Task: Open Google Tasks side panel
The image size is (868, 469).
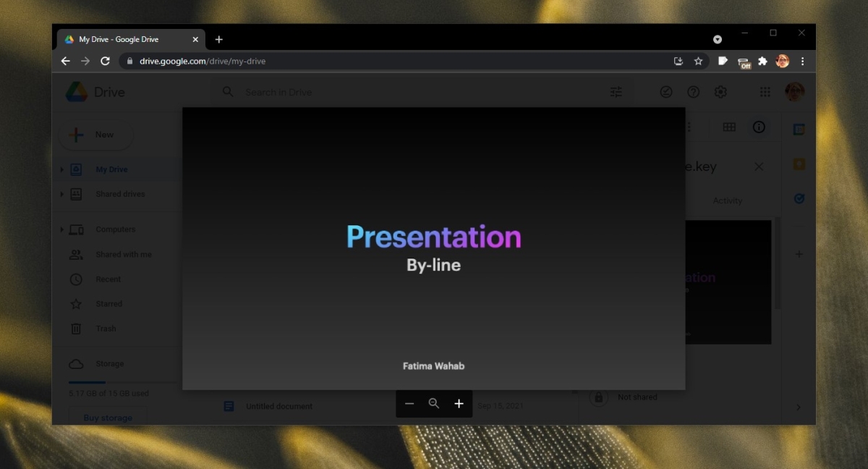Action: coord(799,198)
